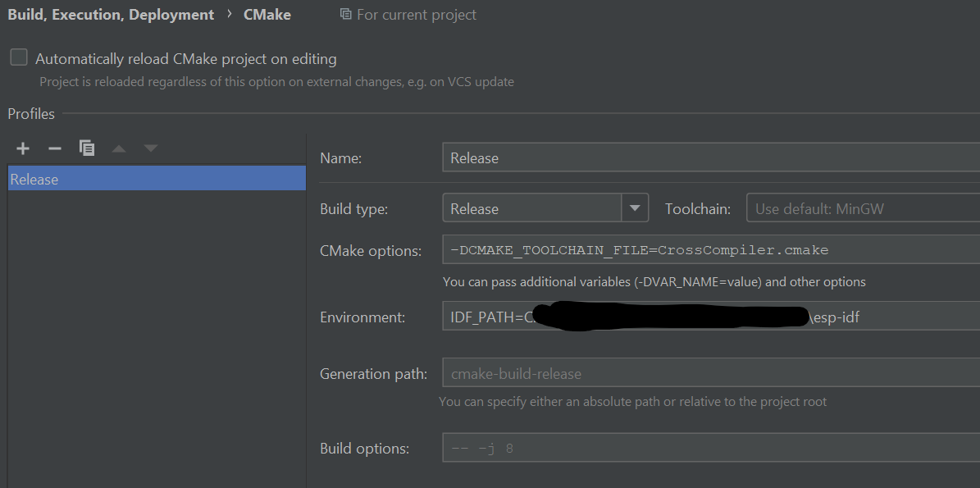Click the CMake breadcrumb item

coord(267,14)
